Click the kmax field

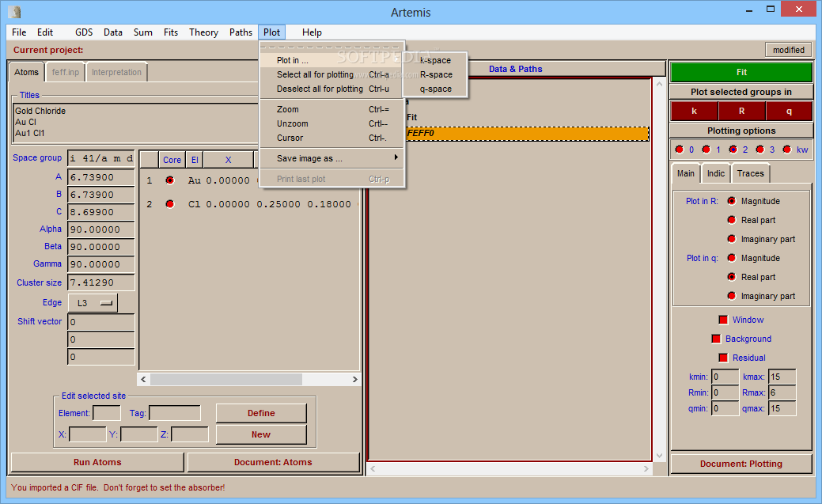[x=782, y=377]
